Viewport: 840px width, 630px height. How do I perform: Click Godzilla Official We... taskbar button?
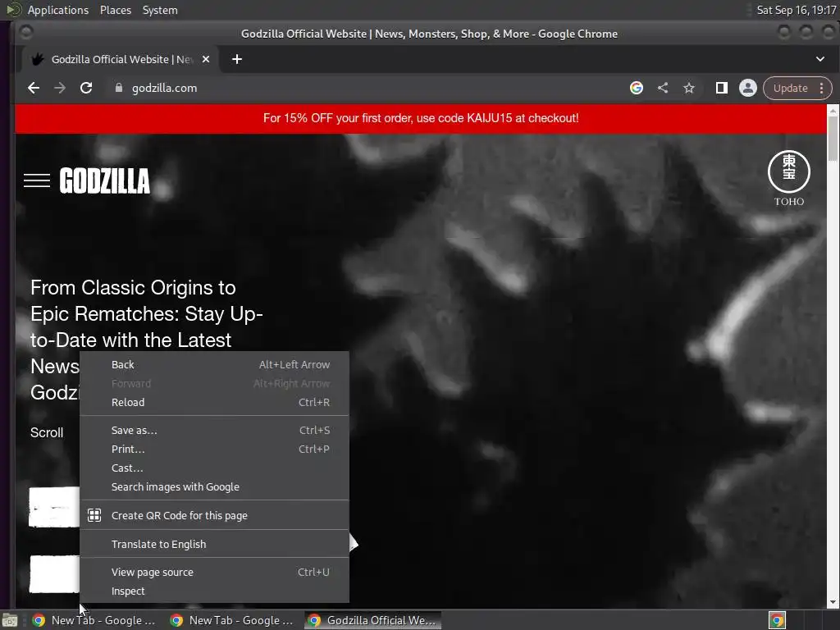tap(373, 620)
